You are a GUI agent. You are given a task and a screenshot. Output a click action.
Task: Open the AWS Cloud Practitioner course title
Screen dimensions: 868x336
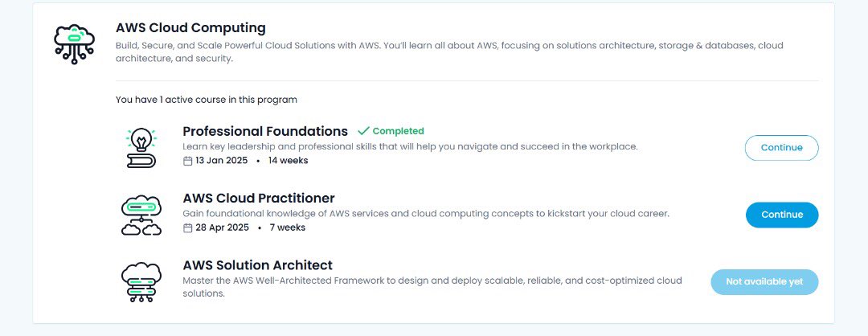click(x=259, y=199)
